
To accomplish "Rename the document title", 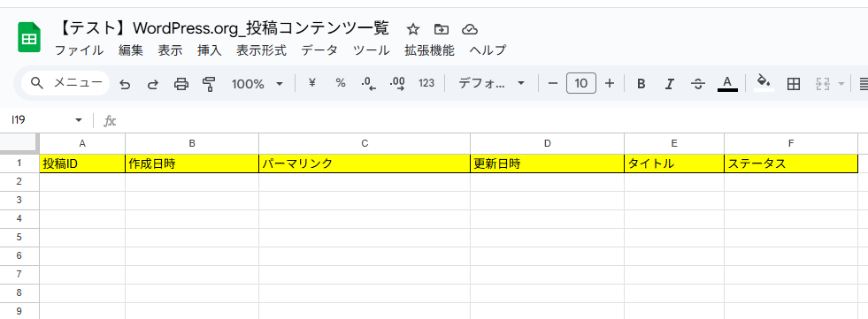I will [223, 28].
